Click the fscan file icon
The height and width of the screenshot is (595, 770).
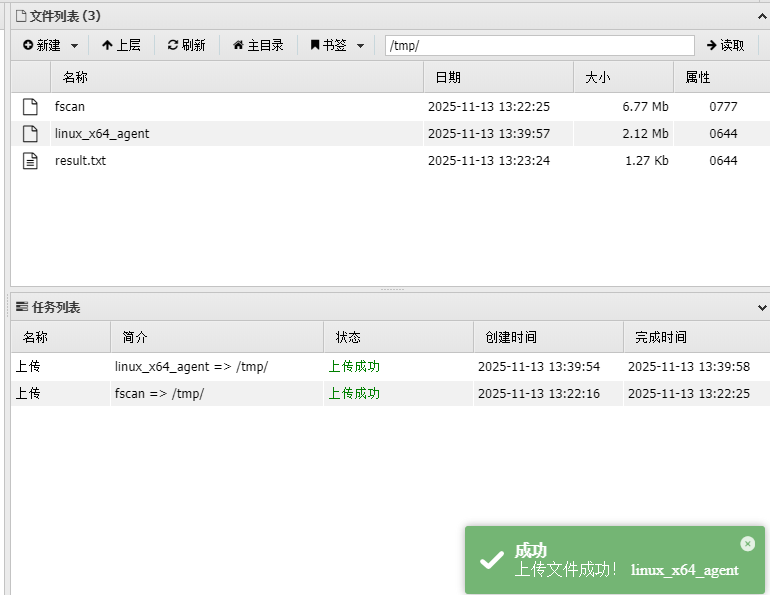pyautogui.click(x=30, y=107)
